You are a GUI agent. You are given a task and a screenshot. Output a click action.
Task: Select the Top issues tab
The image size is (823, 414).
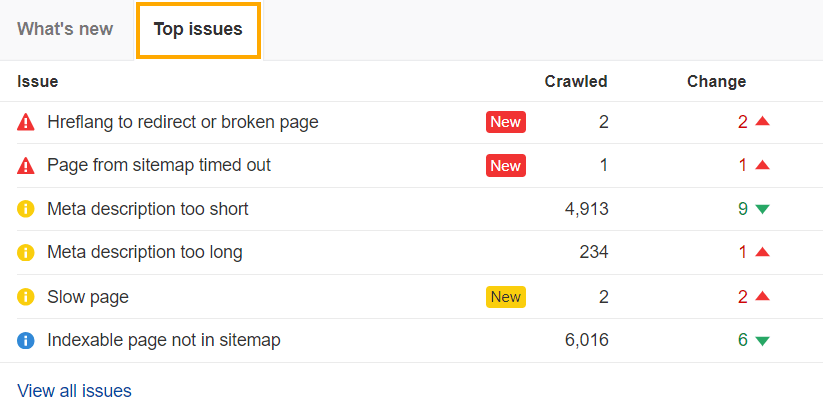click(x=198, y=29)
